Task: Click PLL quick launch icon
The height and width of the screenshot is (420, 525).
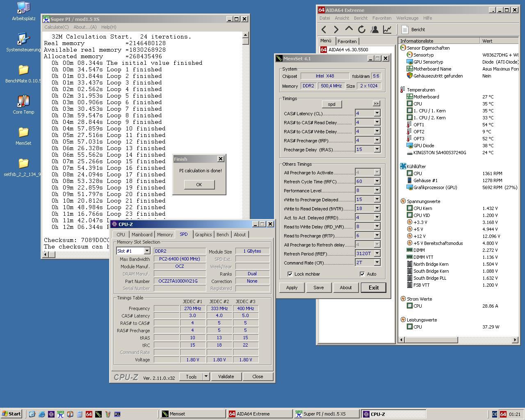Action: 117,414
